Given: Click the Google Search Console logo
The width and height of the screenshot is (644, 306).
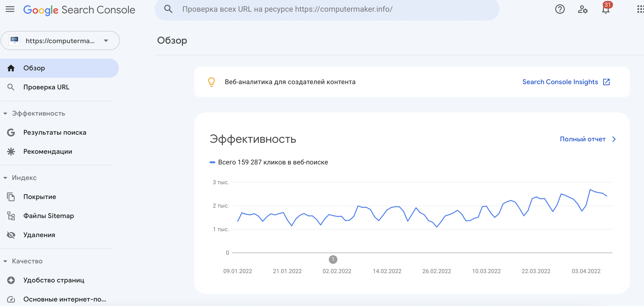Looking at the screenshot, I should coord(79,10).
